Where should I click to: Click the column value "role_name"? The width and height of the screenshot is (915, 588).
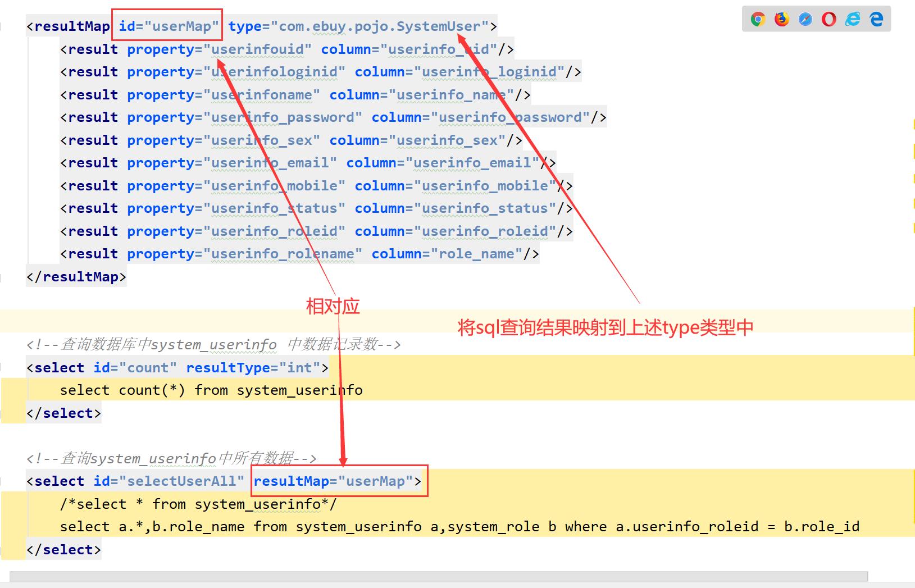coord(476,254)
